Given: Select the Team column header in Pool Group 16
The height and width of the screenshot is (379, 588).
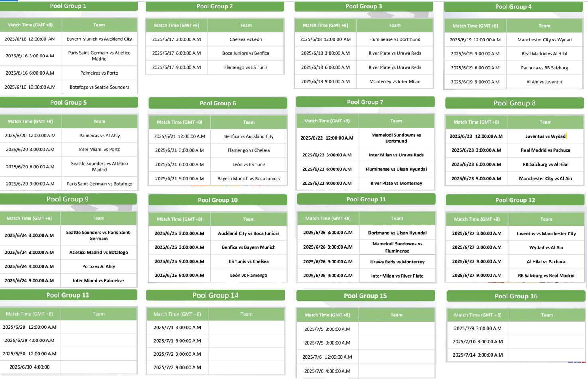Looking at the screenshot, I should [547, 315].
